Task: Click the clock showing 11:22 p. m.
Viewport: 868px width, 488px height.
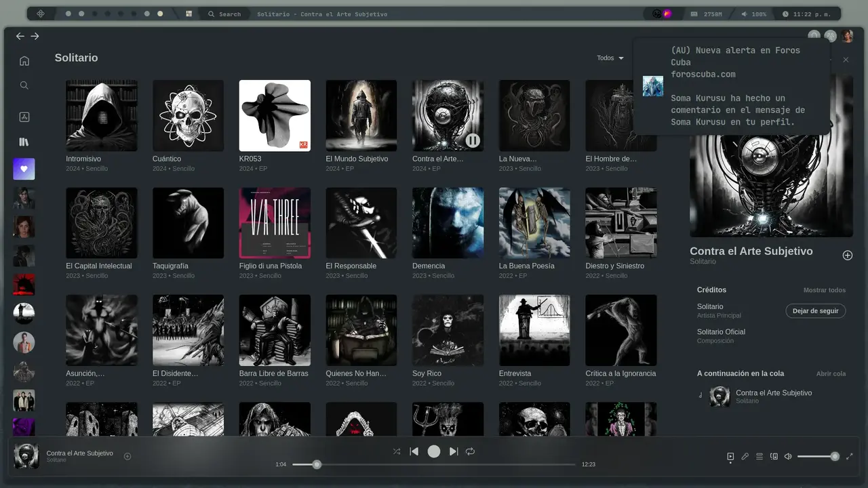Action: click(x=808, y=14)
